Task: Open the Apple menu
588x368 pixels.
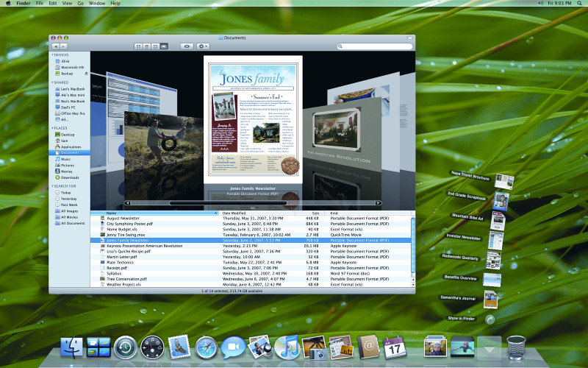Action: point(8,3)
